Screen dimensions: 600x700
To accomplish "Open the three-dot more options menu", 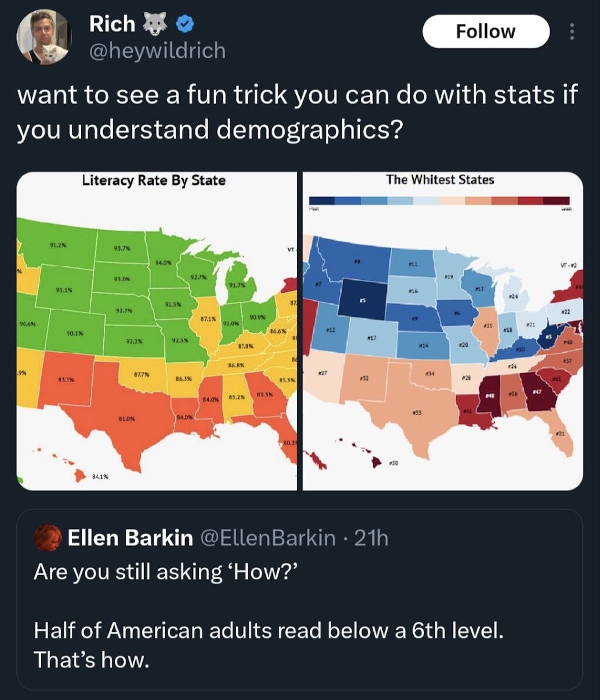I will click(572, 32).
